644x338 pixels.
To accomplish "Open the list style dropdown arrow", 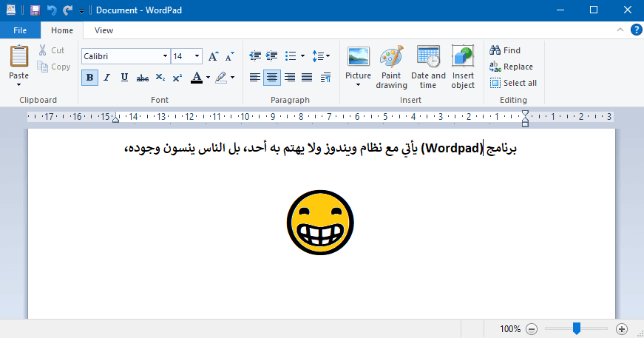I will (x=302, y=56).
